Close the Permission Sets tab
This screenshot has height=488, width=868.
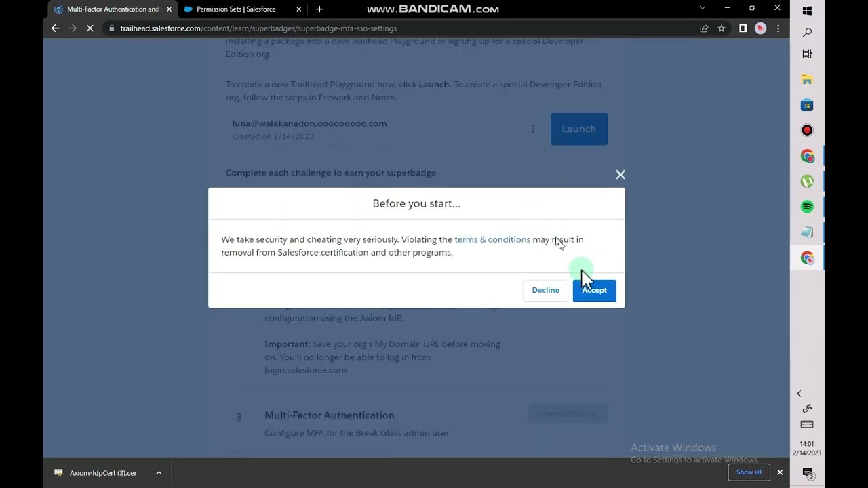(x=298, y=9)
